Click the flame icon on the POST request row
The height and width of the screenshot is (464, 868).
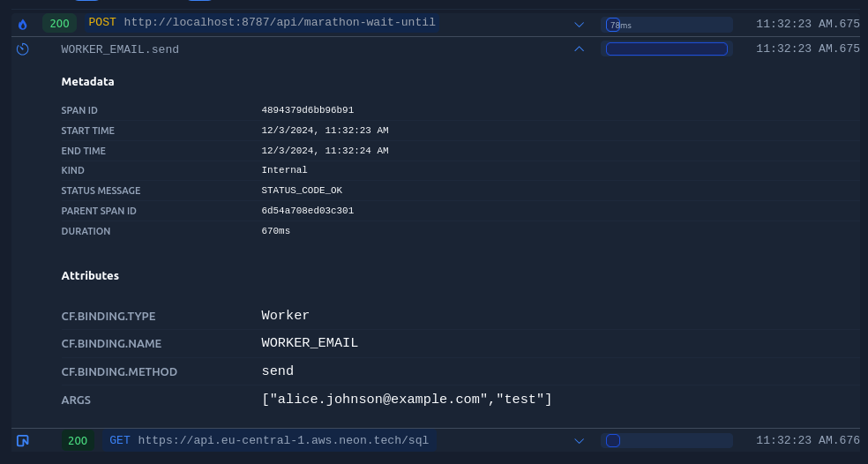[x=23, y=24]
